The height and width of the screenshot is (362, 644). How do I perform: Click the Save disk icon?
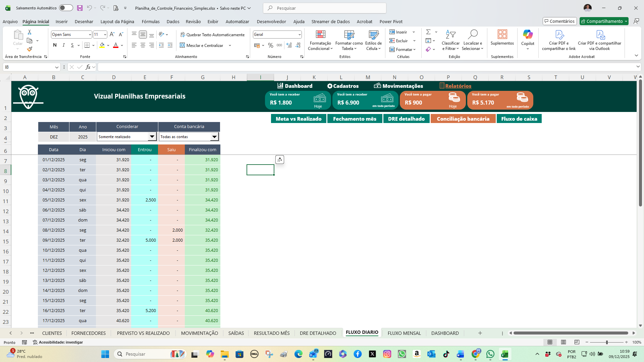(x=79, y=8)
